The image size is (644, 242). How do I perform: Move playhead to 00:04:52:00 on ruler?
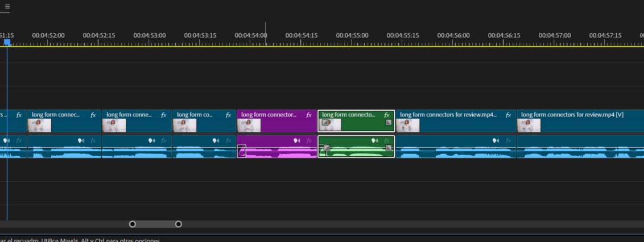pos(48,36)
